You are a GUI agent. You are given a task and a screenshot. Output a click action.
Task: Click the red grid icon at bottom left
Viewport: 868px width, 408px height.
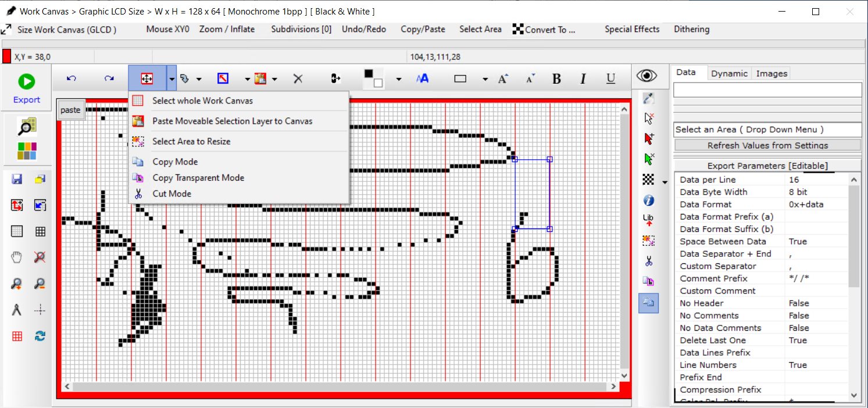pyautogui.click(x=17, y=336)
